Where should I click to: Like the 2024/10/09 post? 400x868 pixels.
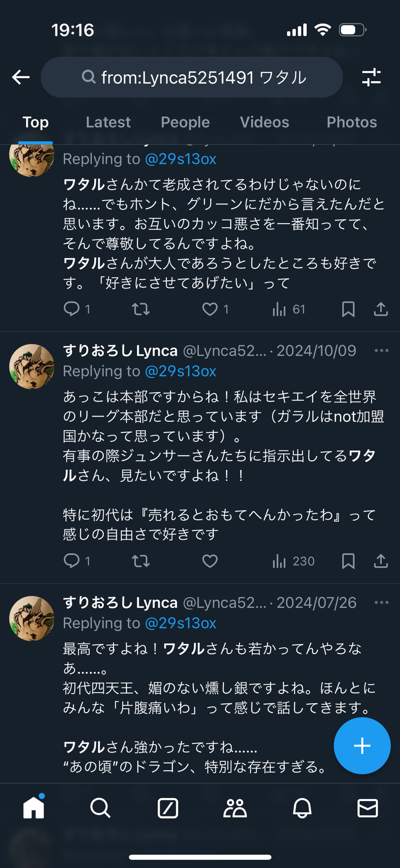tap(210, 561)
